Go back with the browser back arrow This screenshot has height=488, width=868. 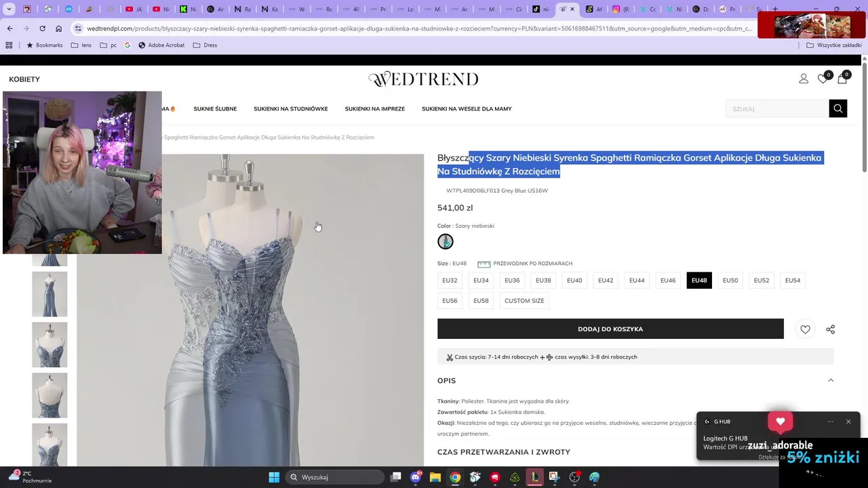click(9, 28)
